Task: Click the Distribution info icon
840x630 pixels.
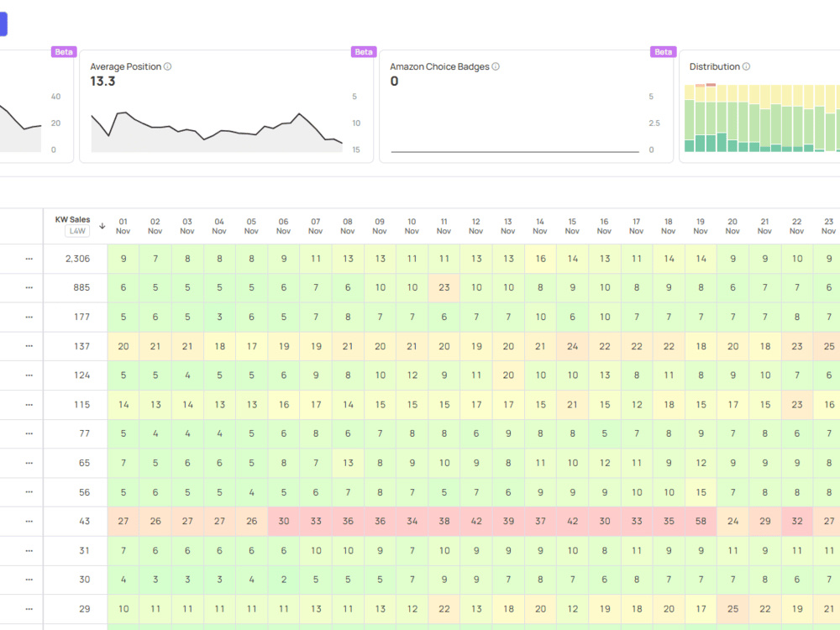Action: point(746,66)
